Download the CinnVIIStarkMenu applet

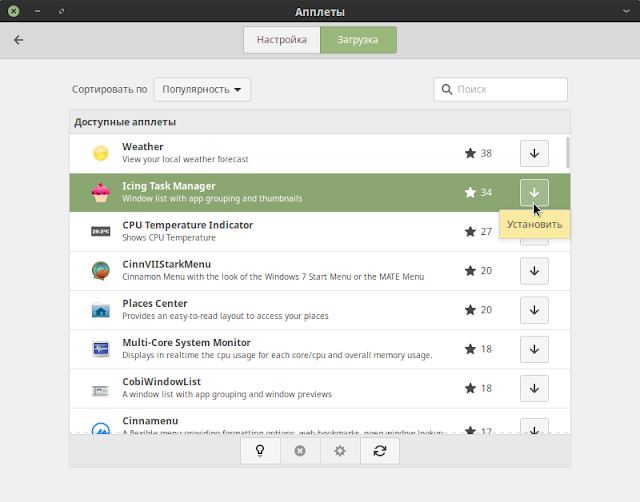(x=534, y=271)
